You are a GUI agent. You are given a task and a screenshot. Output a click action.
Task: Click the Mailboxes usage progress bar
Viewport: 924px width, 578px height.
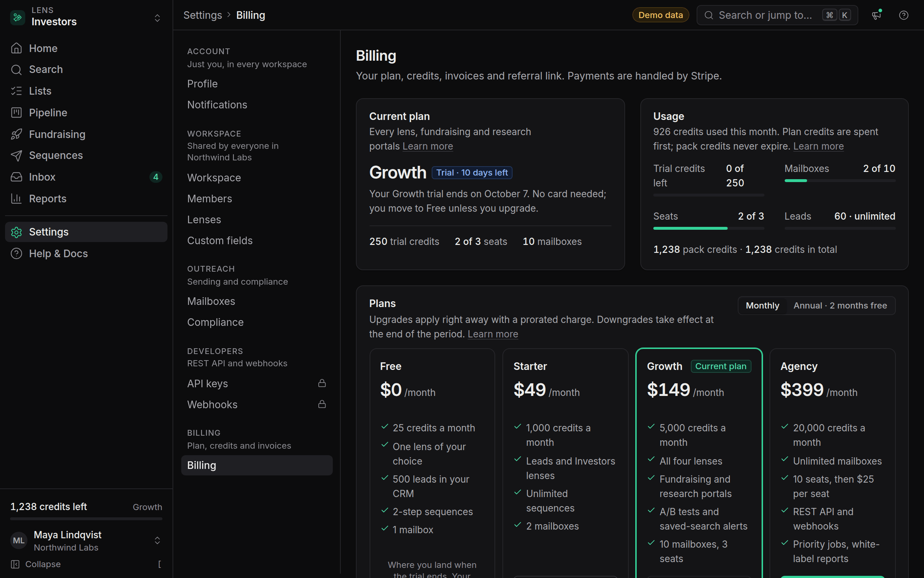(x=840, y=181)
